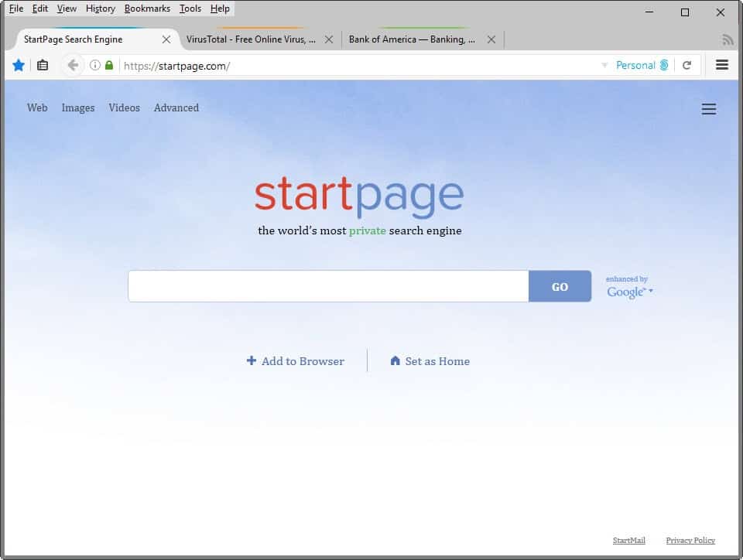Click the green padlock icon in the address bar
The image size is (743, 560).
[x=109, y=66]
